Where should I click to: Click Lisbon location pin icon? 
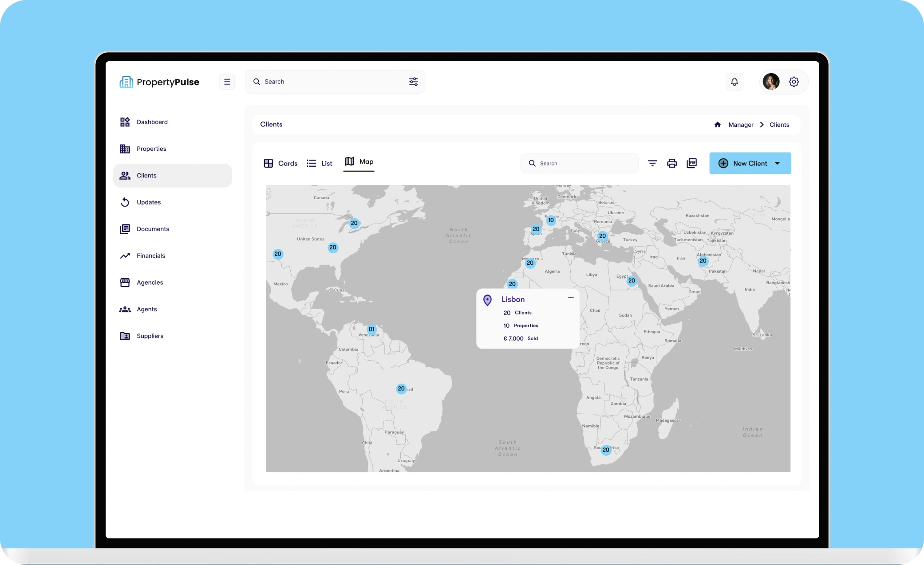click(487, 300)
